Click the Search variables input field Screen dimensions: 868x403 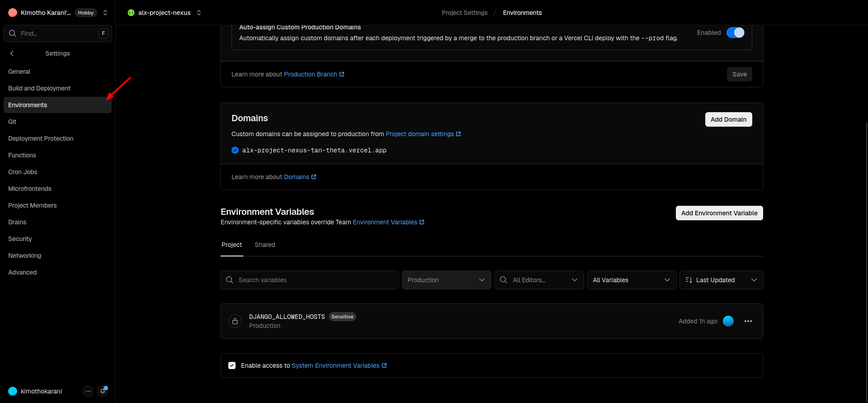310,280
